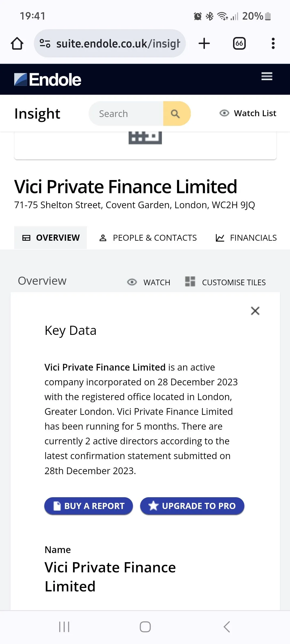Open Customise Tiles options
290x644 pixels.
(225, 282)
